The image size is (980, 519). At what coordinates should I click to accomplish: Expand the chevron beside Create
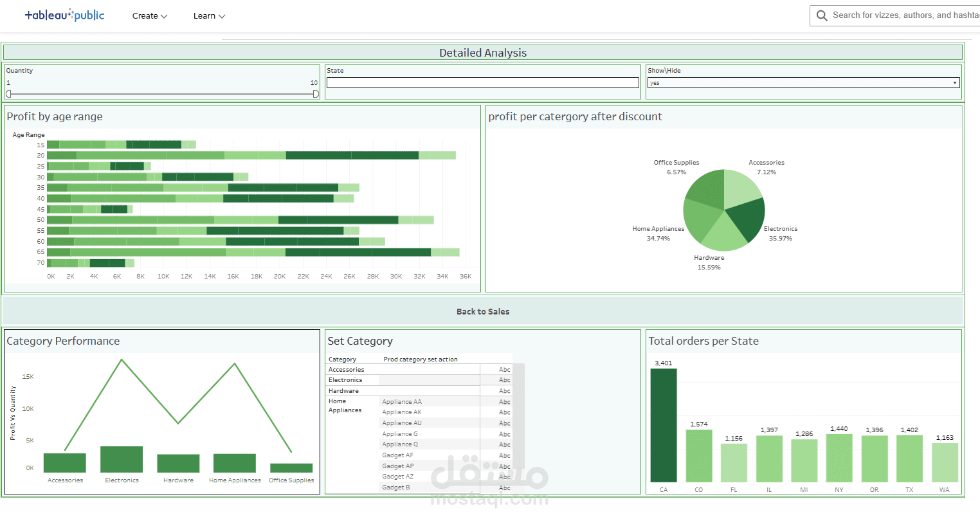point(164,17)
